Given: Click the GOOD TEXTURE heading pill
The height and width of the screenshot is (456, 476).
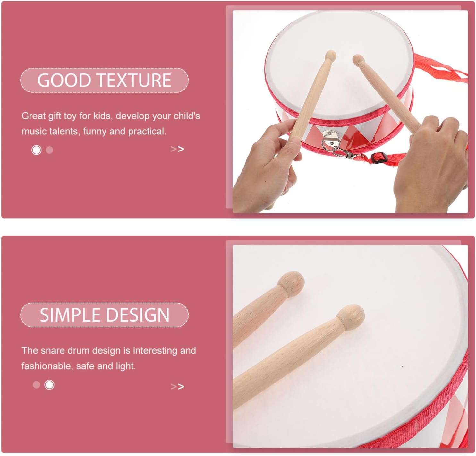Looking at the screenshot, I should point(104,80).
